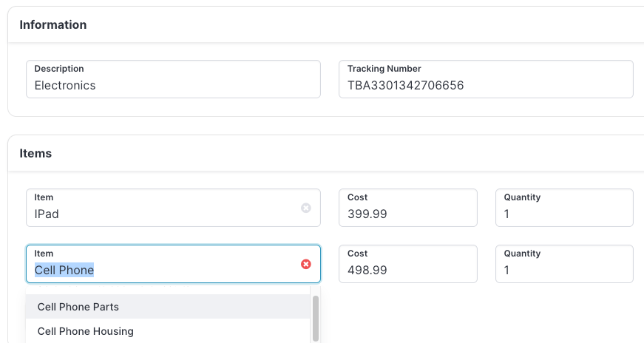Remove Cell Phone entry using red X icon
The height and width of the screenshot is (343, 644).
pos(305,264)
